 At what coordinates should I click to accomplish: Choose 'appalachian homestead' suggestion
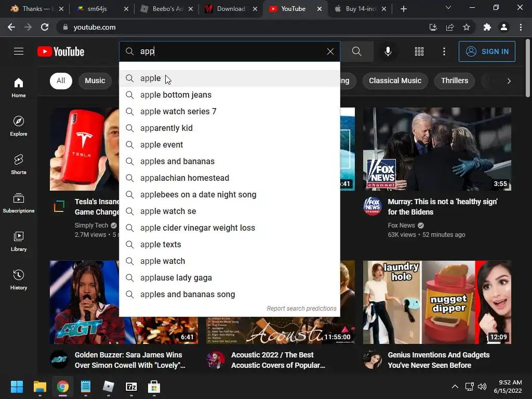coord(230,178)
